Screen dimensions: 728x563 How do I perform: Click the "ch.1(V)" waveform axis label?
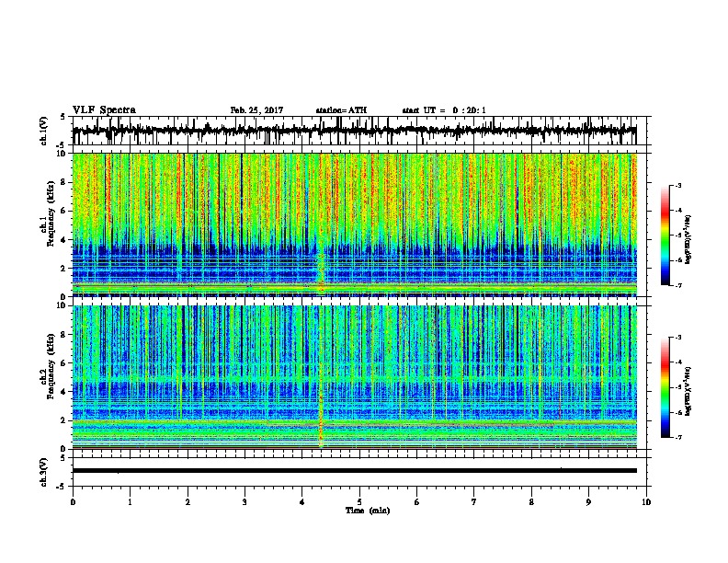click(x=43, y=131)
